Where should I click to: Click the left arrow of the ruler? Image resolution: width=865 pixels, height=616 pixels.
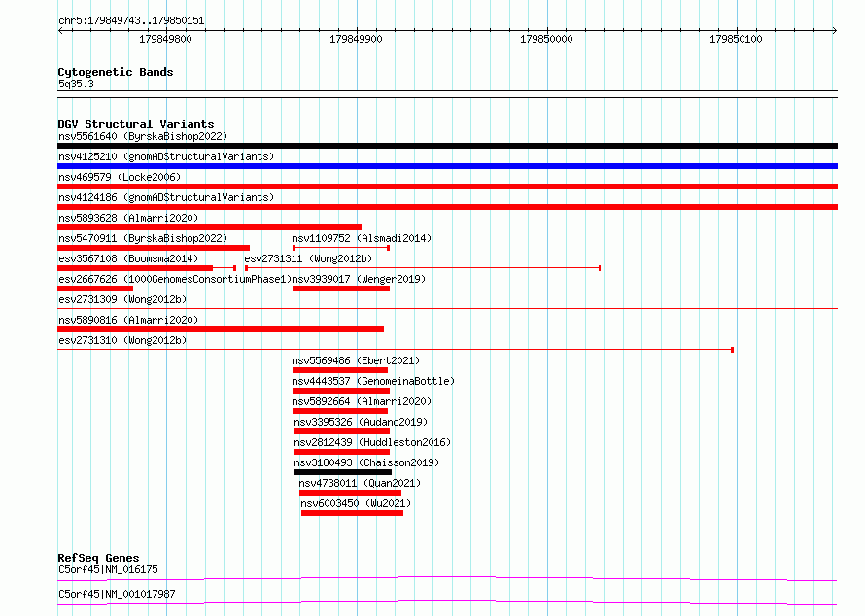coord(60,31)
